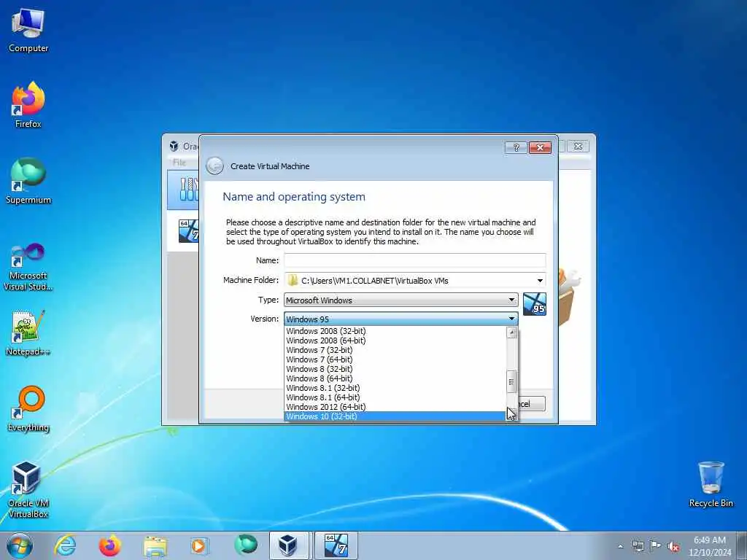Pick Windows 8 (64-bit) in the list
The image size is (747, 560).
[x=395, y=378]
